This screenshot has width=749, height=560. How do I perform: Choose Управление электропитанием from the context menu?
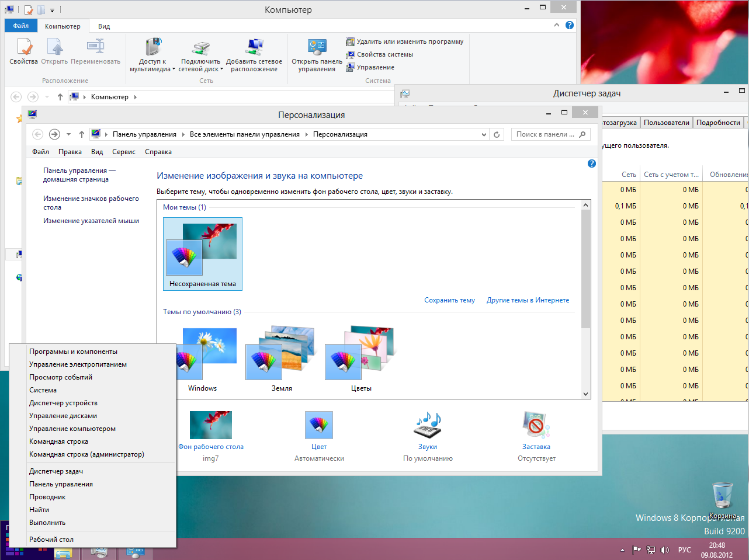93,364
